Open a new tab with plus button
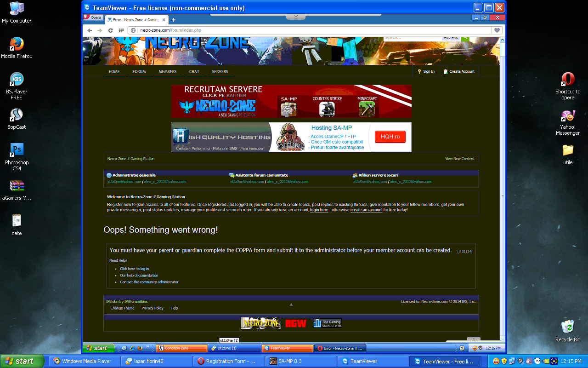The image size is (588, 368). (x=174, y=20)
